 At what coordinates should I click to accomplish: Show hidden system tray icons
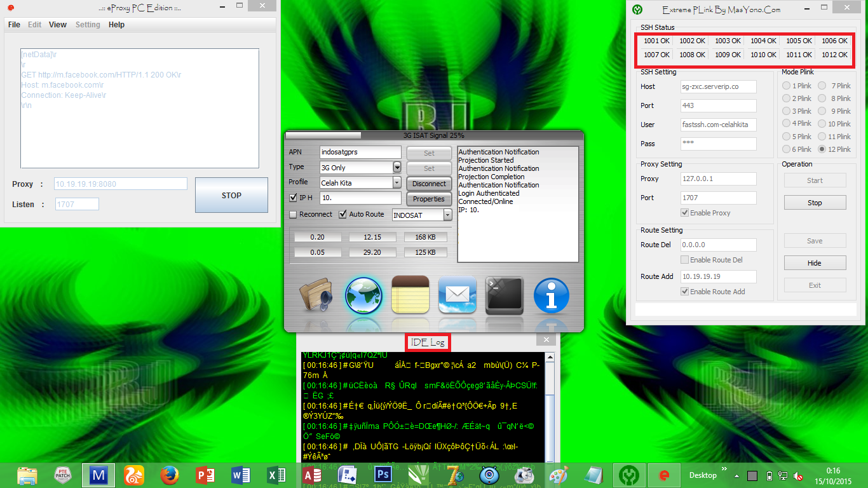point(737,475)
